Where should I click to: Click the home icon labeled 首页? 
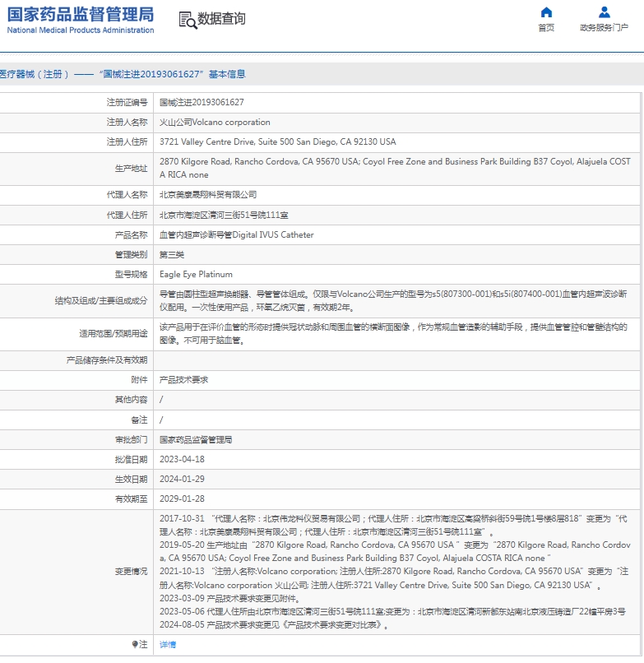point(546,12)
